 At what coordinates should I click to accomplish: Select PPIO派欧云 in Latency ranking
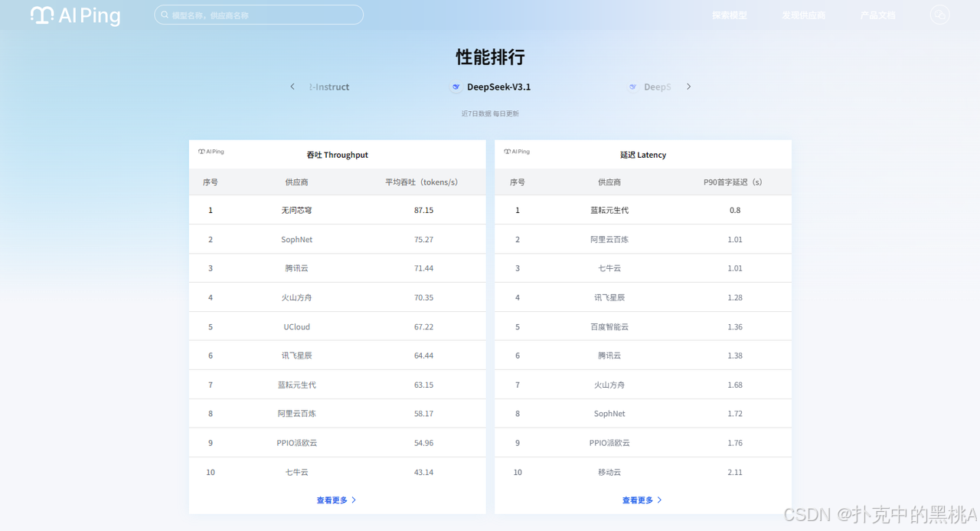point(609,443)
